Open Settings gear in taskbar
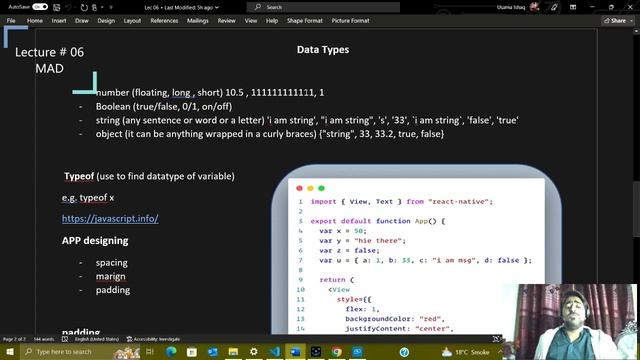 [x=254, y=351]
